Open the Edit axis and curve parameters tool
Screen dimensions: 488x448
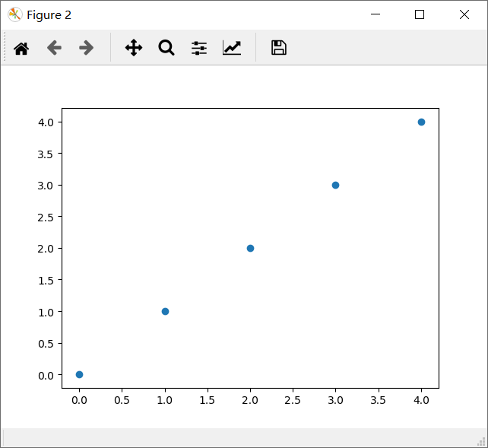232,48
